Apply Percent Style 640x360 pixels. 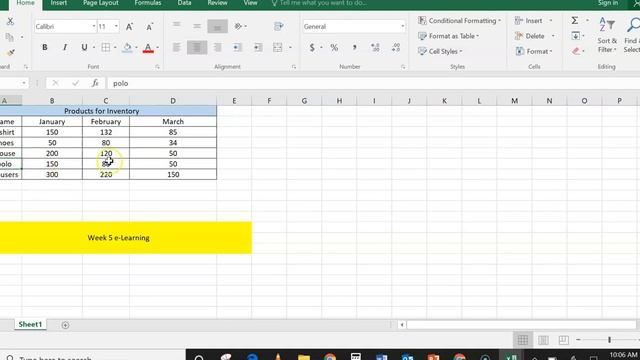click(334, 48)
